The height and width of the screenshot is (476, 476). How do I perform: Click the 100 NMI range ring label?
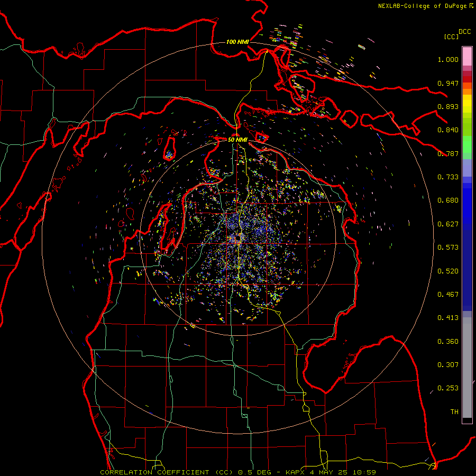(237, 42)
